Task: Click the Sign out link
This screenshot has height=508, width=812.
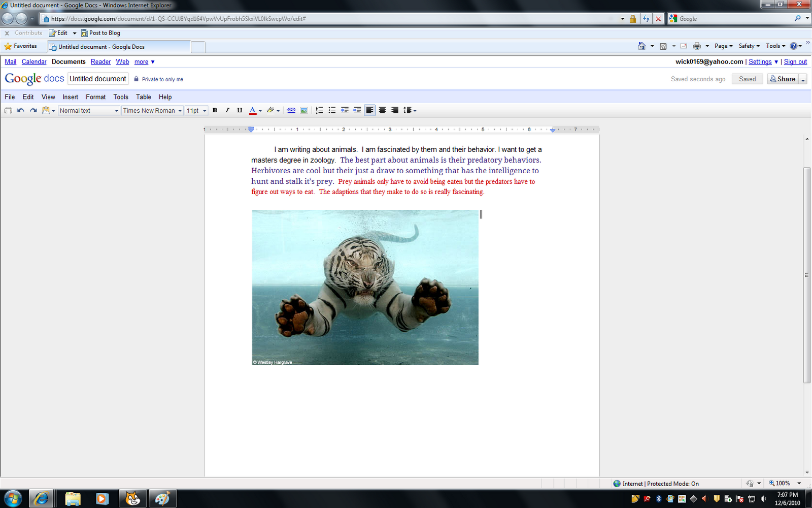Action: click(795, 62)
